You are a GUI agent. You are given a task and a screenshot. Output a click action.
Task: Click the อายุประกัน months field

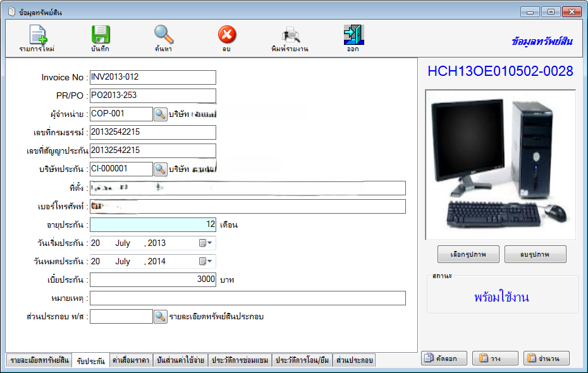point(153,224)
